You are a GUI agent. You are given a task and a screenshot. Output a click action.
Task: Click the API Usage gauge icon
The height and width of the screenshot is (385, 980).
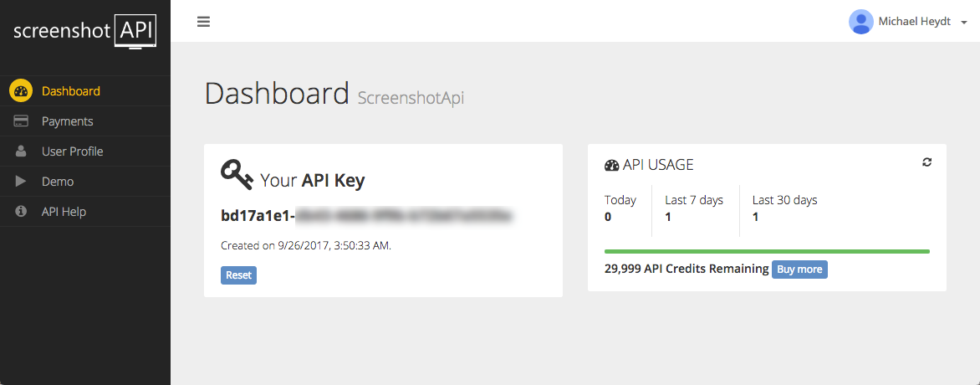click(611, 165)
